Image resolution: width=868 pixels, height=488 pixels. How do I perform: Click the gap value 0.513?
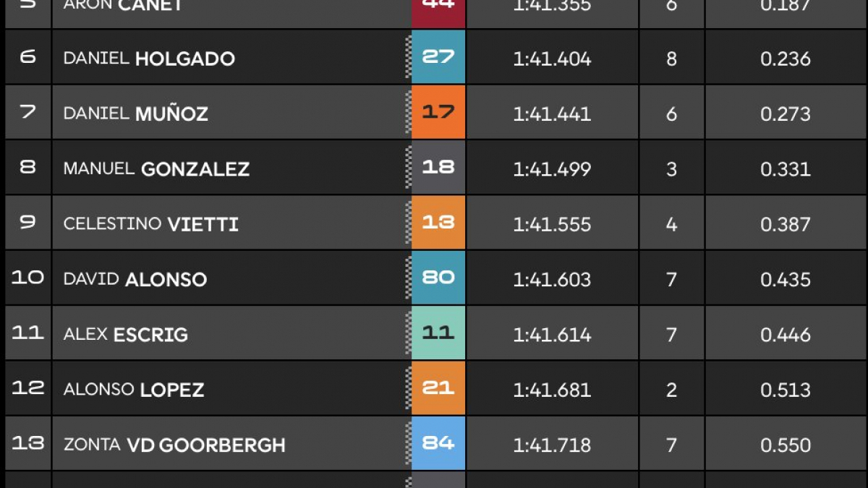click(786, 390)
